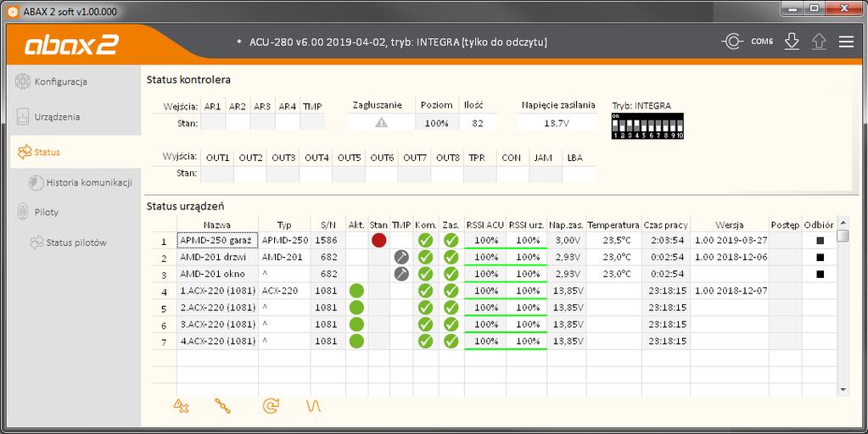The width and height of the screenshot is (868, 434).
Task: Click RSSI urz. 100% bar for AMD-201 drzwi
Action: pyautogui.click(x=527, y=257)
